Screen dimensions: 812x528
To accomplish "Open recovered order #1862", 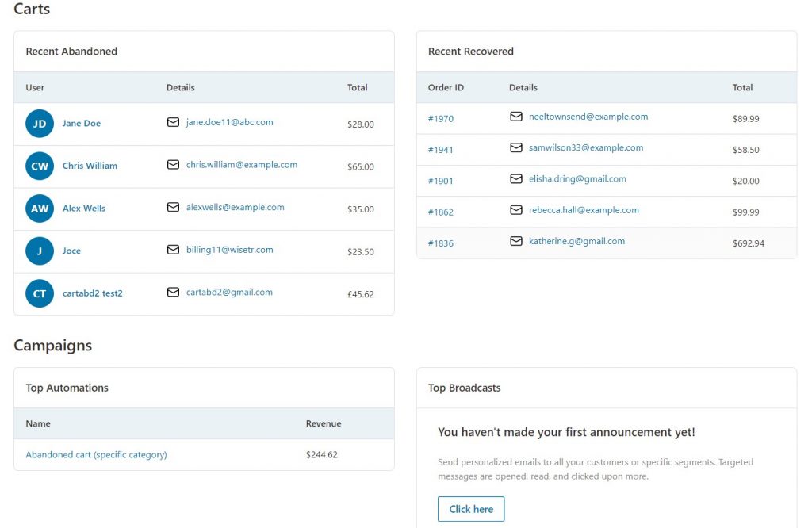I will (x=441, y=212).
